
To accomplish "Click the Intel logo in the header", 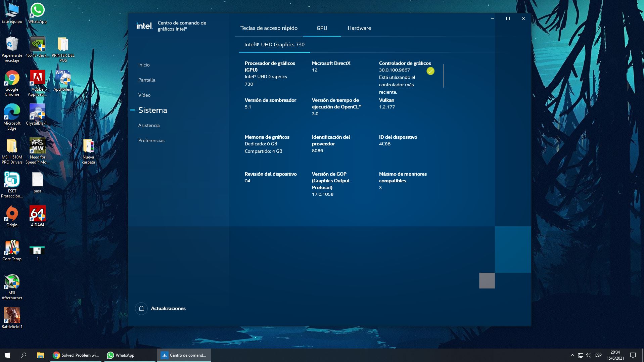I will tap(144, 26).
